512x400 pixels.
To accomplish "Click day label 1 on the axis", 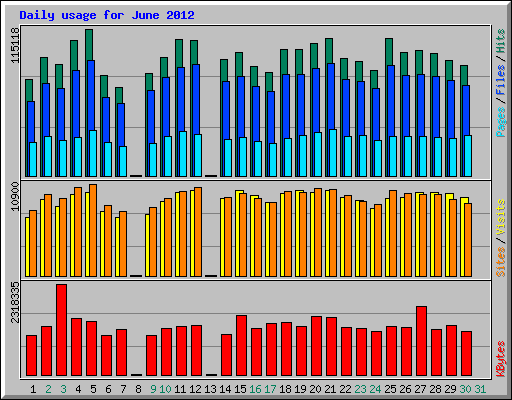I will coord(33,389).
